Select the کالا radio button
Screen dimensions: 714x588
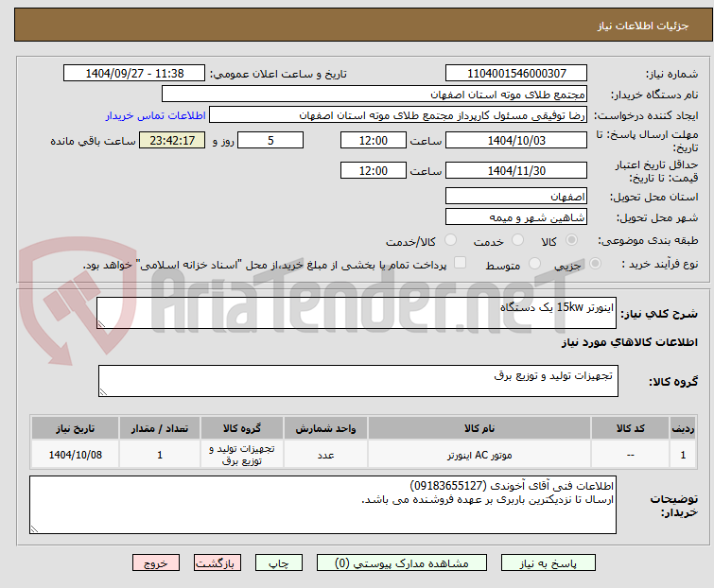(x=571, y=240)
